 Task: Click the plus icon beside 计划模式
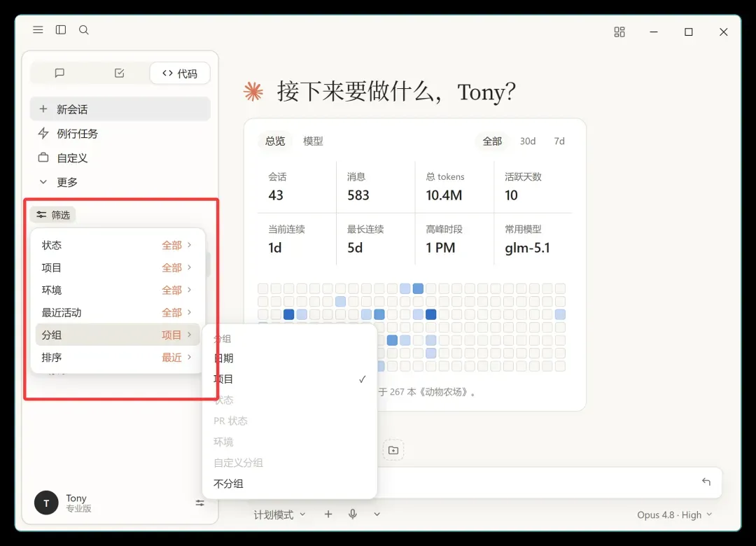[328, 514]
